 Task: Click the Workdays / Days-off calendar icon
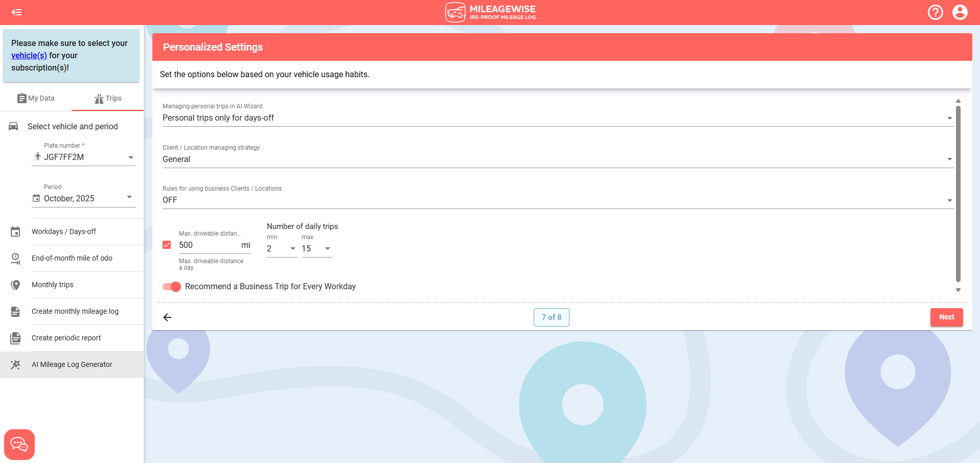(x=15, y=231)
